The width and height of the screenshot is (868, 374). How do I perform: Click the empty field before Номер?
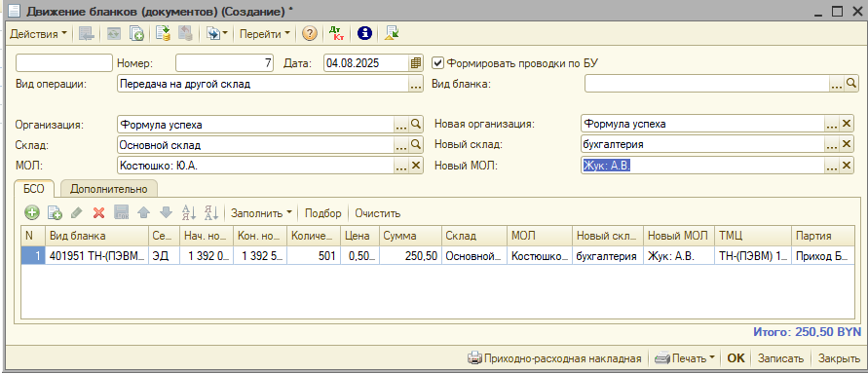(x=64, y=63)
